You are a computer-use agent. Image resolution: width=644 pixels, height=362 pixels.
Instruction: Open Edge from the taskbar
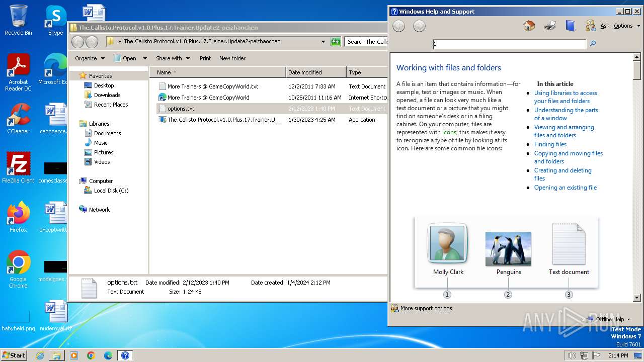(108, 355)
